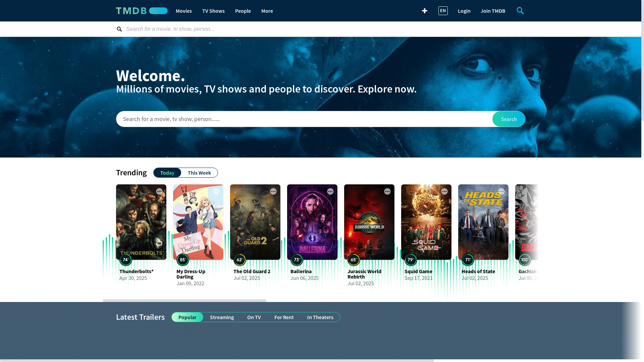Select On TV trailers filter

pyautogui.click(x=254, y=317)
